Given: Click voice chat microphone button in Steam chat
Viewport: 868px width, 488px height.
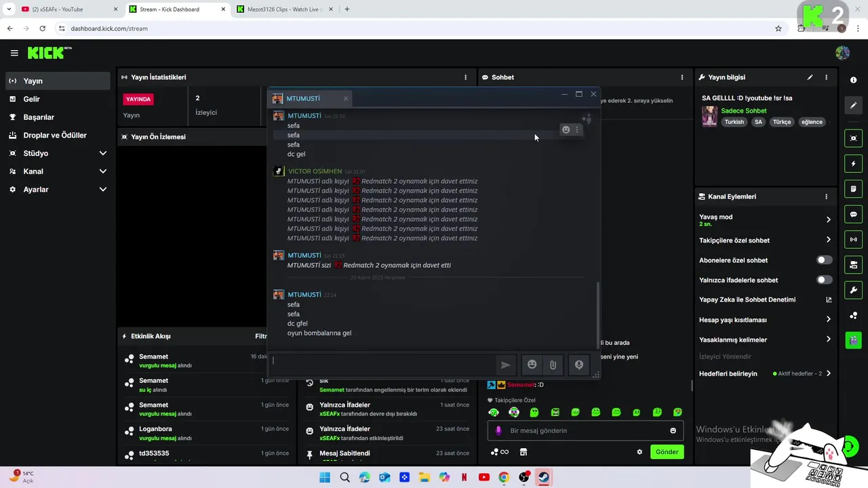Looking at the screenshot, I should click(578, 365).
